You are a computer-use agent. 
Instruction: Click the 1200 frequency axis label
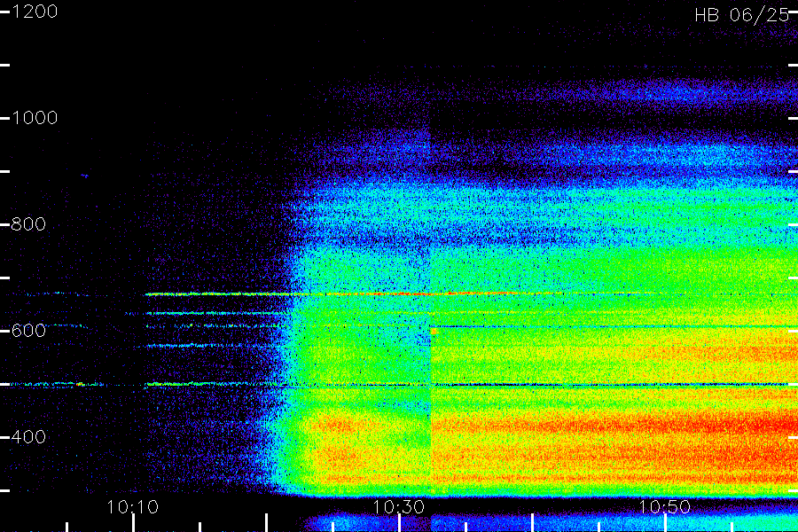point(34,12)
